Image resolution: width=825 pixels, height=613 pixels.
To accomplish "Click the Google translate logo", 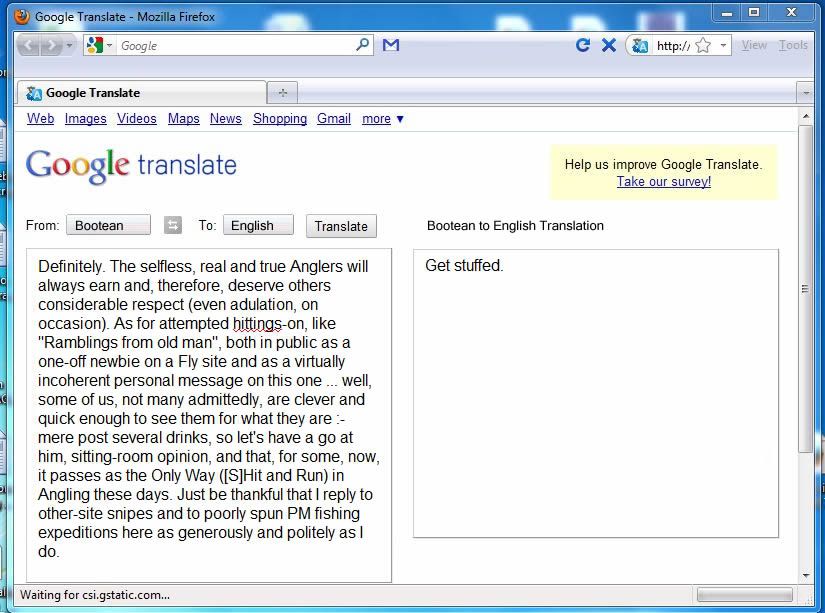I will tap(131, 166).
